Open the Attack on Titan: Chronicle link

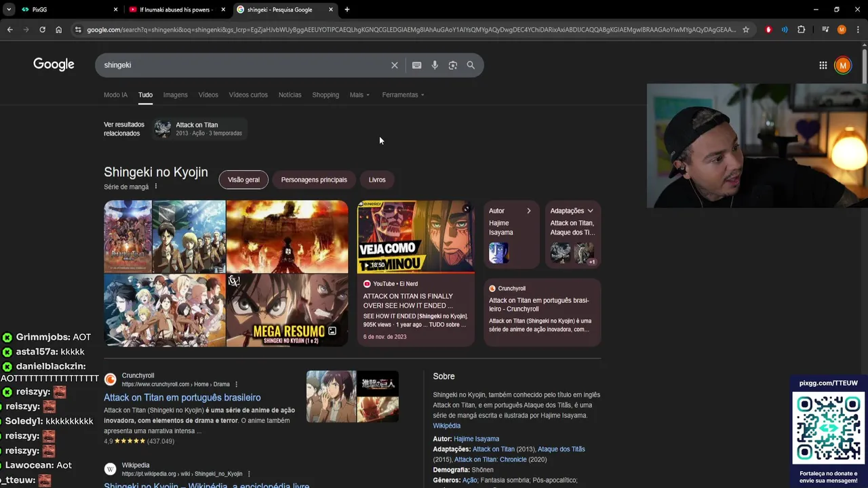pyautogui.click(x=490, y=460)
